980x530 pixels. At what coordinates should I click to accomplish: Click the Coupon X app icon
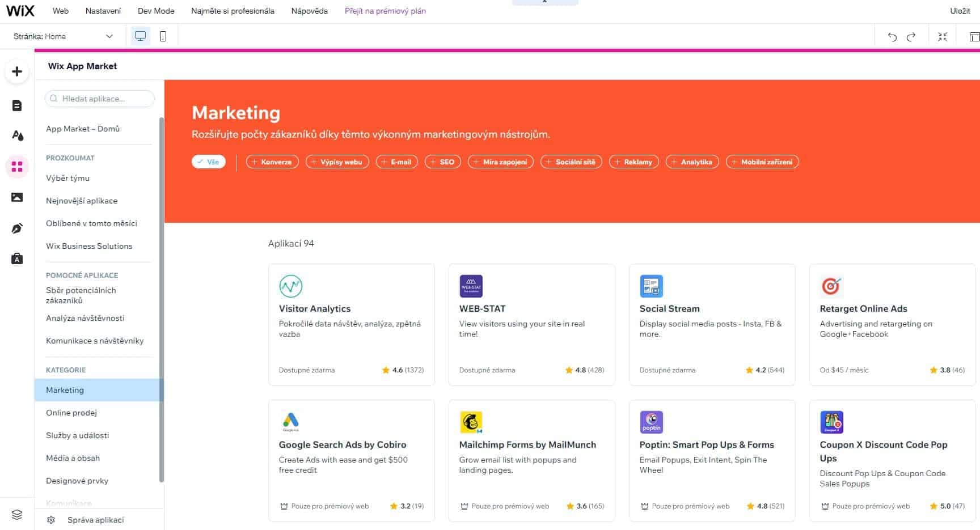pyautogui.click(x=831, y=422)
